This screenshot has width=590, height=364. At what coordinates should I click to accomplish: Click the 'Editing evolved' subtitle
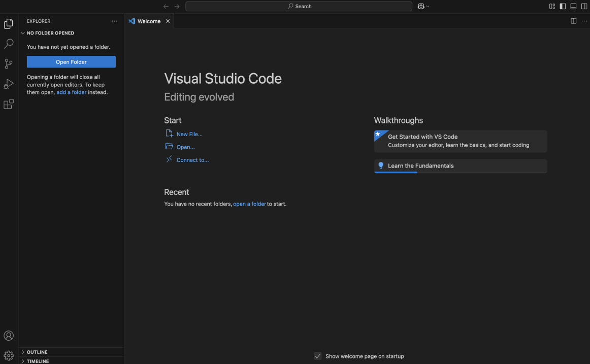tap(199, 97)
